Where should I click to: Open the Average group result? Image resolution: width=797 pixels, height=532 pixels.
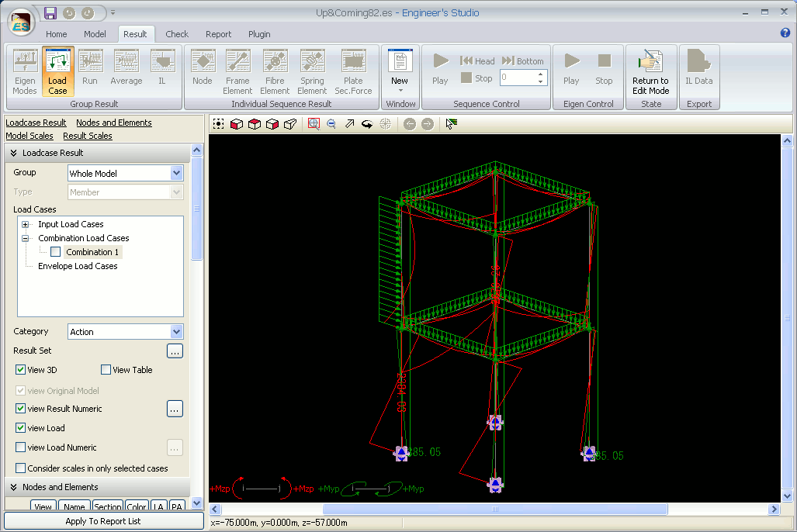[126, 67]
